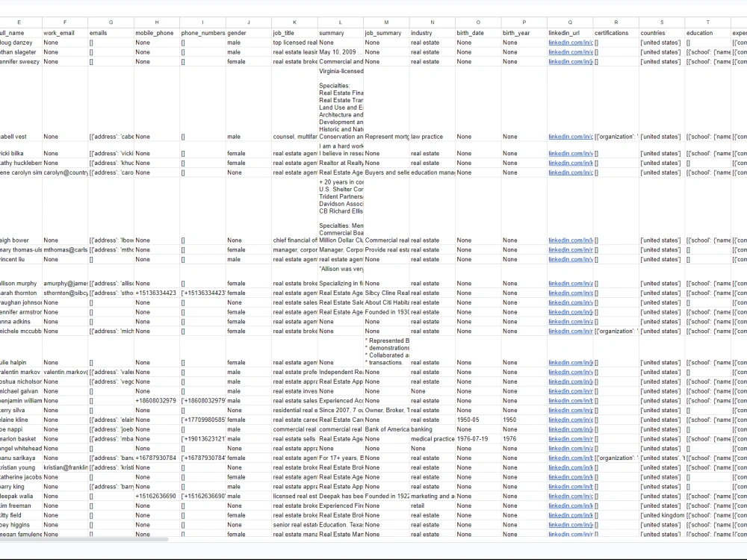Viewport: 747px width, 560px height.
Task: Select mobile phone cell '+15136334423'
Action: pos(157,293)
